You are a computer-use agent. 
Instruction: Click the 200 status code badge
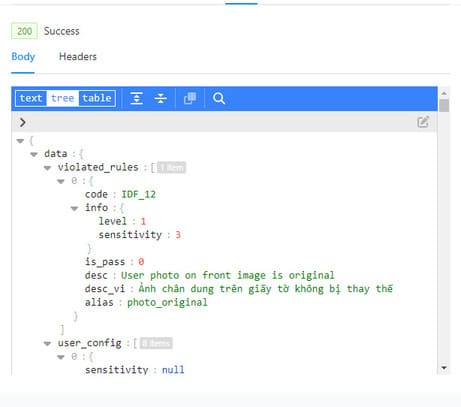24,31
